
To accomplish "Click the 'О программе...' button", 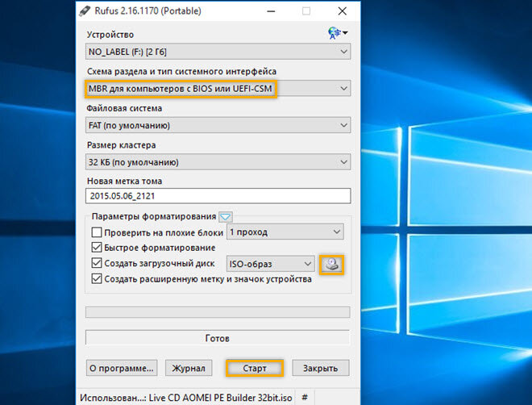I will [122, 368].
